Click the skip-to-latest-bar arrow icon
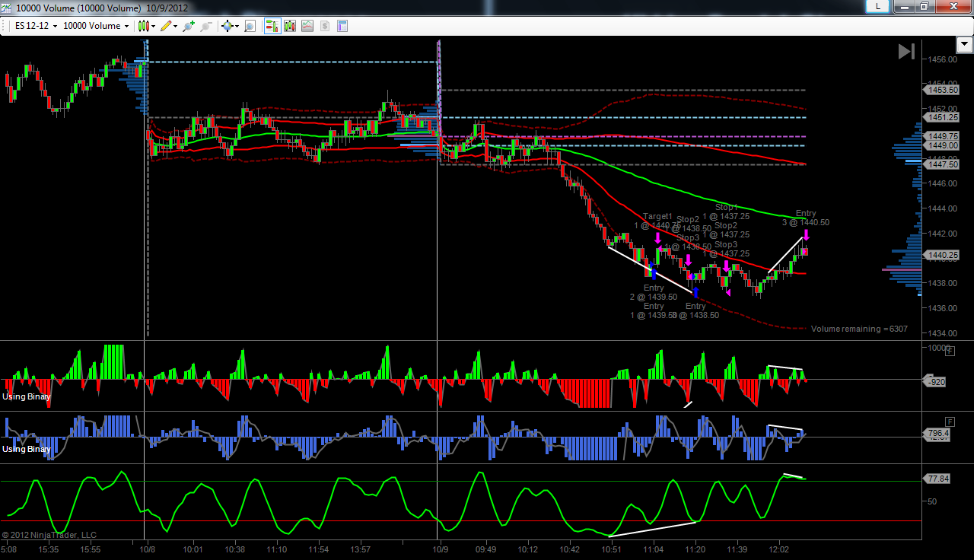This screenshot has height=560, width=977. click(x=906, y=52)
